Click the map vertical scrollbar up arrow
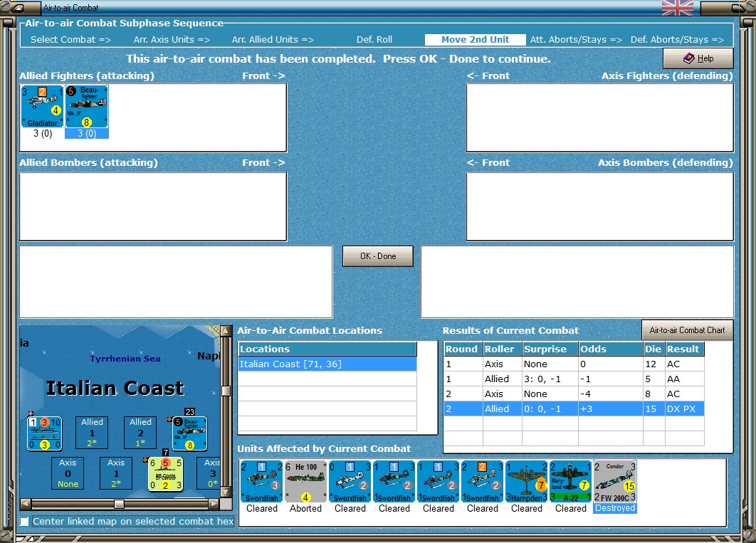This screenshot has height=543, width=756. click(x=225, y=331)
